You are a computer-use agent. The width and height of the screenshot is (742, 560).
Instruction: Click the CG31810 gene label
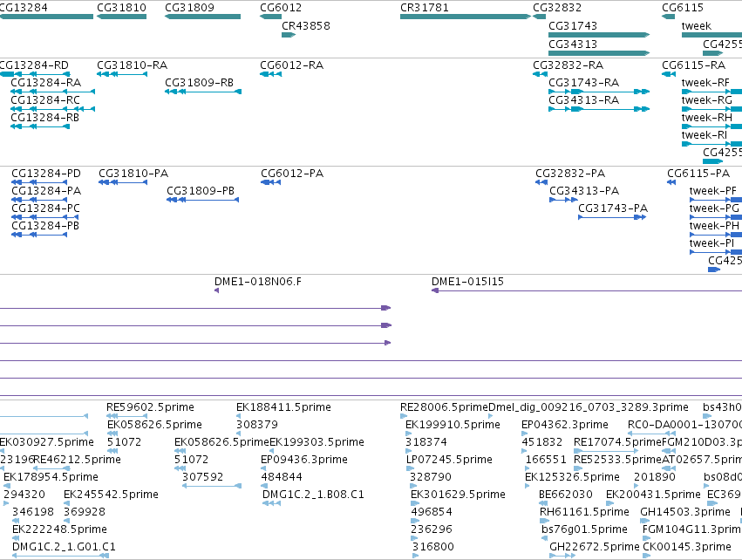click(121, 8)
